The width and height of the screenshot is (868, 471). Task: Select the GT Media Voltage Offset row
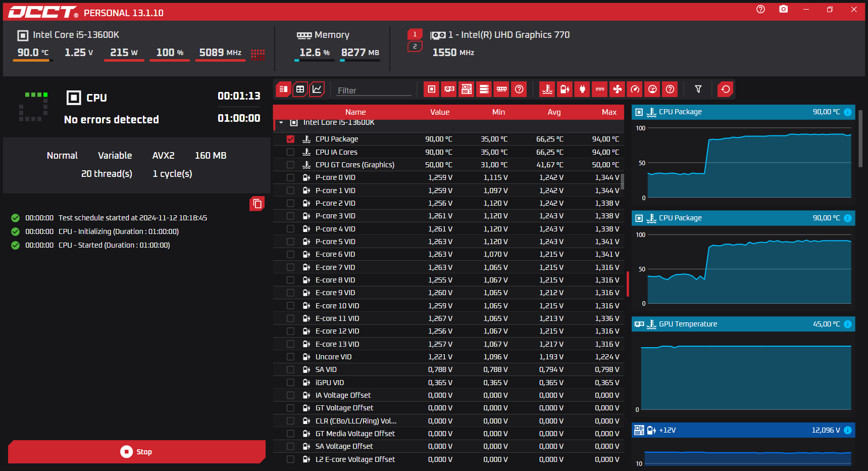tap(448, 434)
